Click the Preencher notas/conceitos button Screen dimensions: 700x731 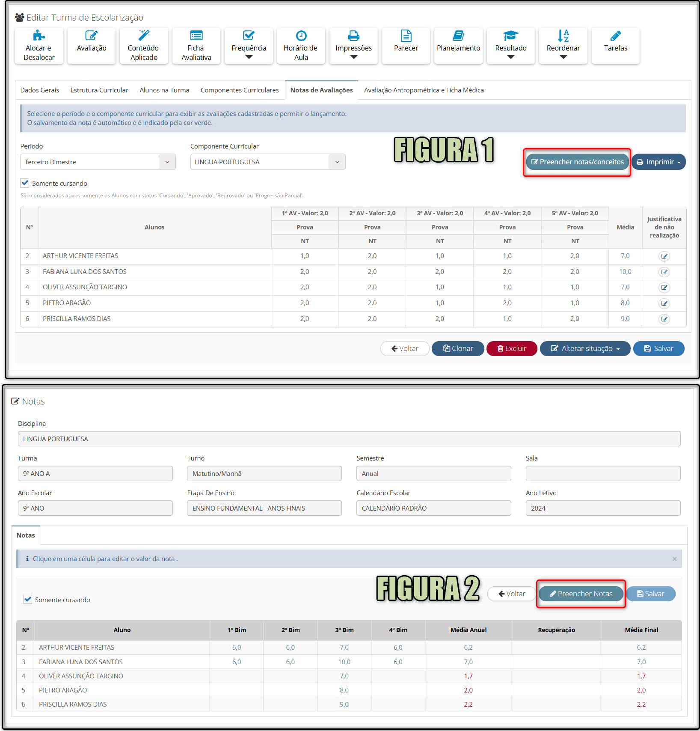point(577,162)
